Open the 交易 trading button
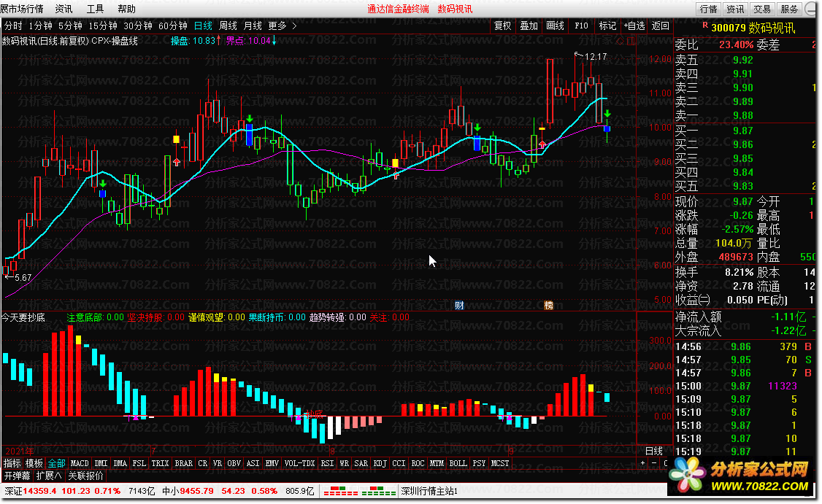 761,9
